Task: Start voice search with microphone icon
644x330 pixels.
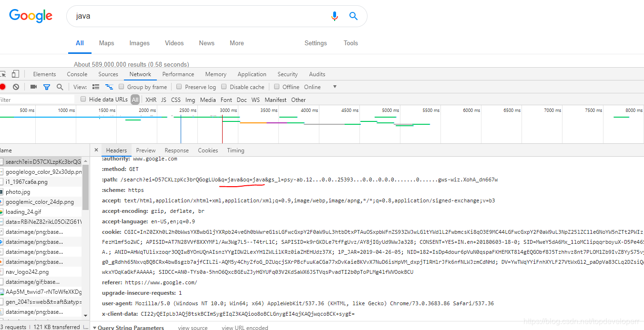Action: [x=334, y=16]
